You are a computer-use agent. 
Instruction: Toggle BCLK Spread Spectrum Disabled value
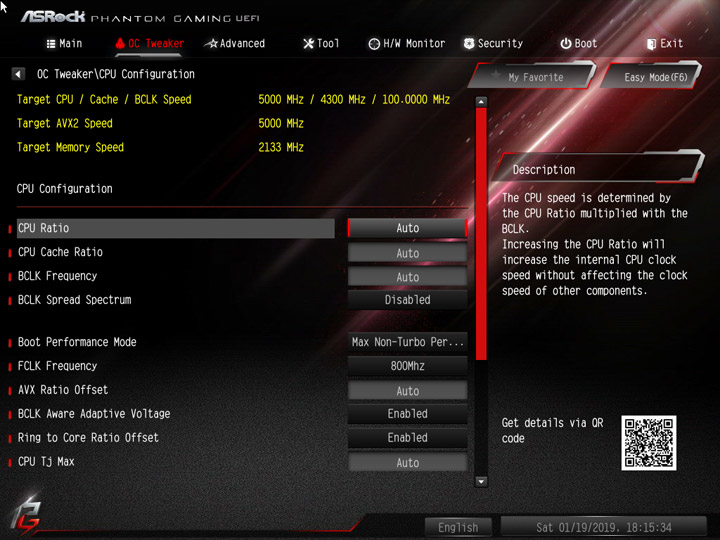tap(408, 300)
